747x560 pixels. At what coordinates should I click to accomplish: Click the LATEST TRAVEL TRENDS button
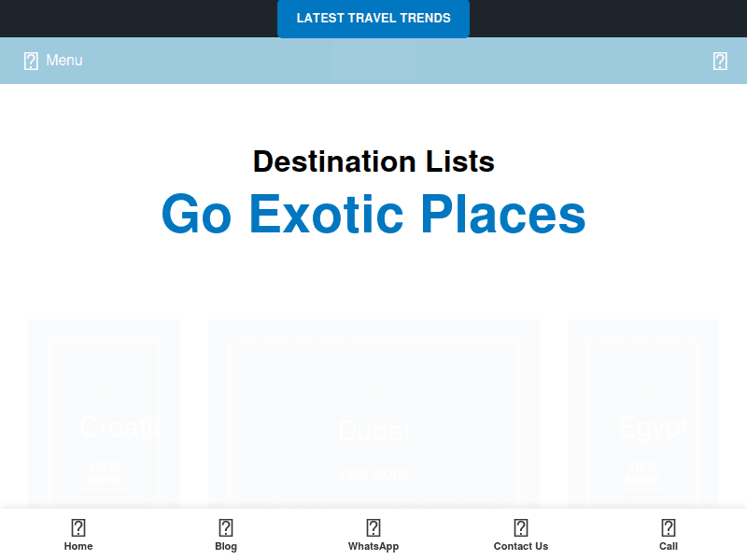click(373, 19)
